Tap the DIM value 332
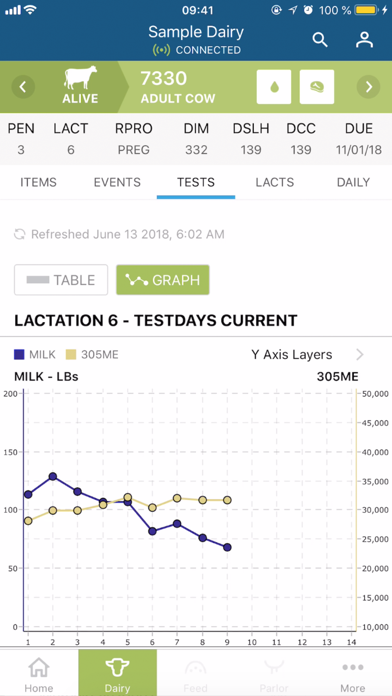Screen dimensions: 392x696 tap(196, 150)
